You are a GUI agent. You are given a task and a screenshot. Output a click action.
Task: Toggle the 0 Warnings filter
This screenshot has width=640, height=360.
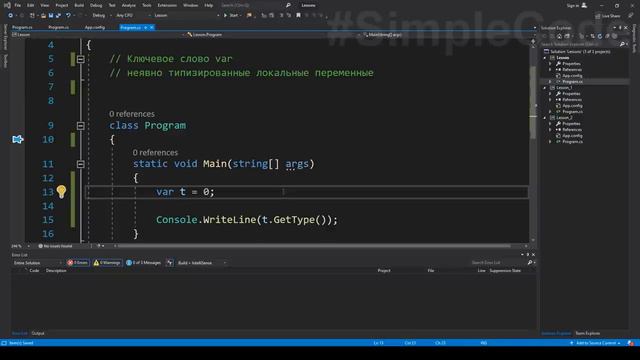pyautogui.click(x=107, y=263)
